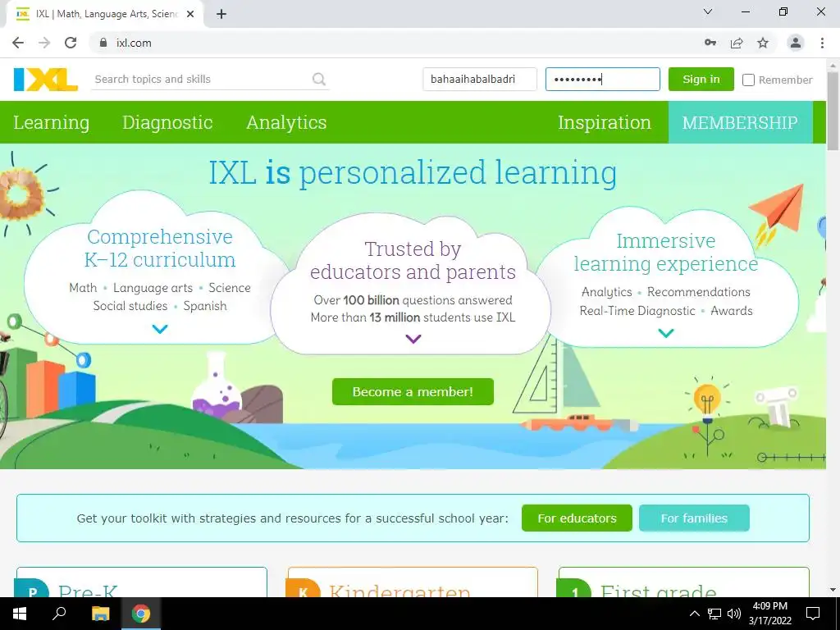Click Spanish in curriculum cloud
This screenshot has width=840, height=630.
(x=204, y=306)
